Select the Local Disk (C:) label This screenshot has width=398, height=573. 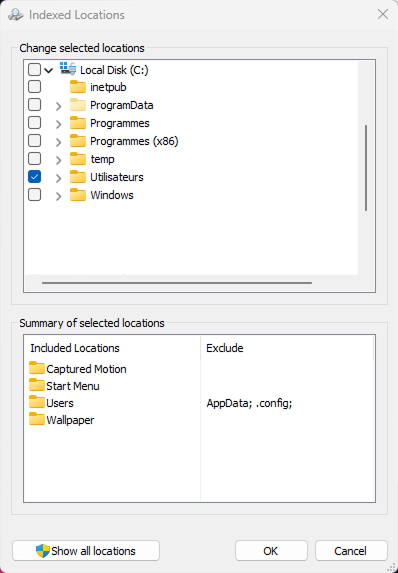[x=114, y=70]
